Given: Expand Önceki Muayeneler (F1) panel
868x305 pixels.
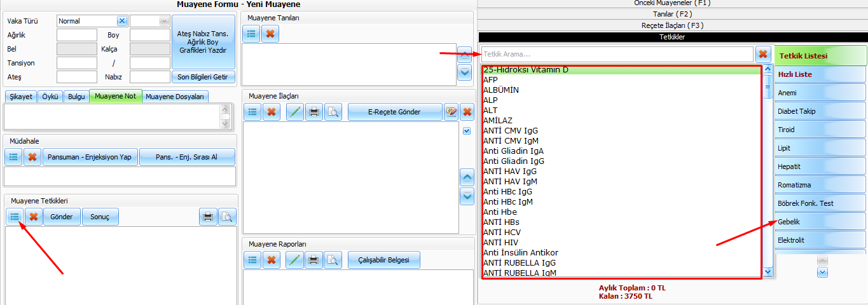Looking at the screenshot, I should click(673, 3).
